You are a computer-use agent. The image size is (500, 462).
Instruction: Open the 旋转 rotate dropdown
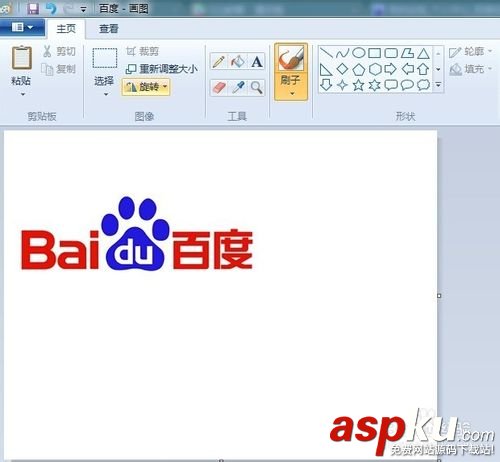[146, 87]
